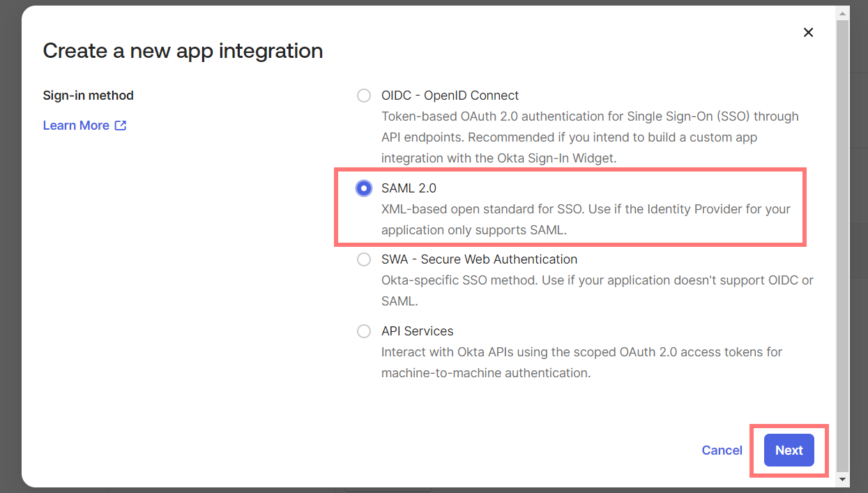The height and width of the screenshot is (493, 868).
Task: Select the OIDC - OpenID Connect radio circle
Action: coord(364,96)
